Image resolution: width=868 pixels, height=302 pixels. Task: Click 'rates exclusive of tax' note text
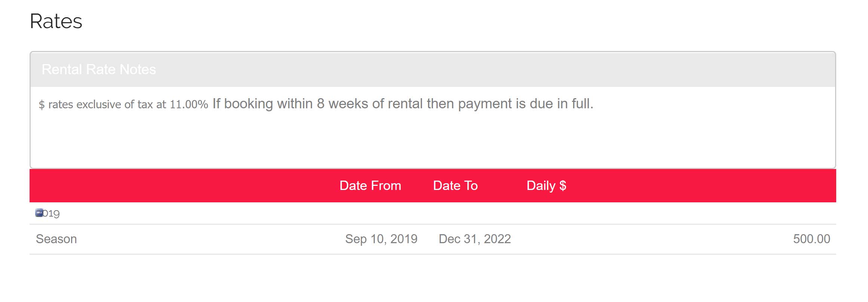(x=100, y=105)
